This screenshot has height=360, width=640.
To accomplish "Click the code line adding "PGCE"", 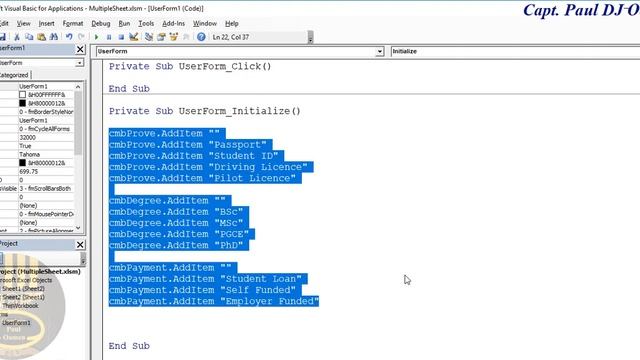I will click(179, 234).
